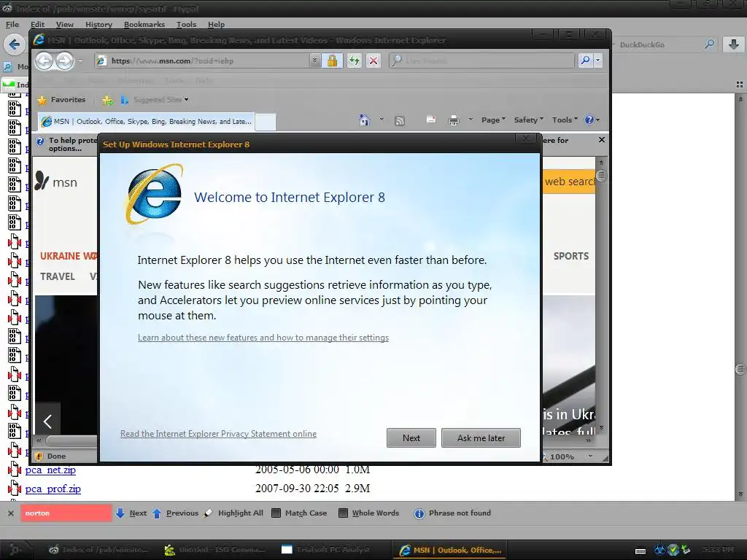Click Ask me later button
Viewport: 747px width, 560px height.
point(481,437)
